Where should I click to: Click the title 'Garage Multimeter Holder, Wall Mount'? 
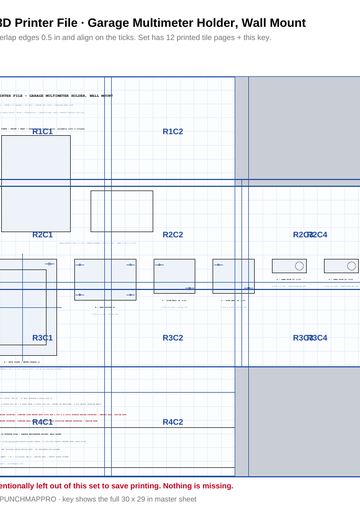point(197,23)
